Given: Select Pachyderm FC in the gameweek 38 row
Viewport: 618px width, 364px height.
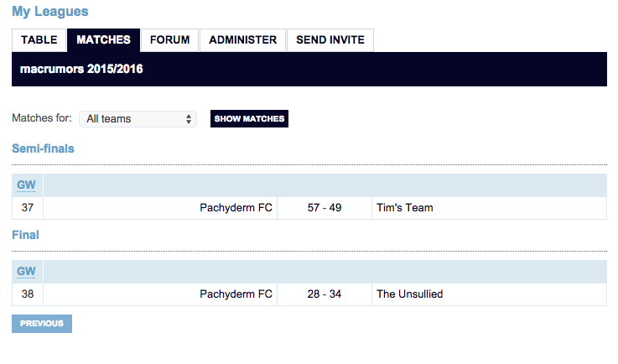Looking at the screenshot, I should coord(236,294).
